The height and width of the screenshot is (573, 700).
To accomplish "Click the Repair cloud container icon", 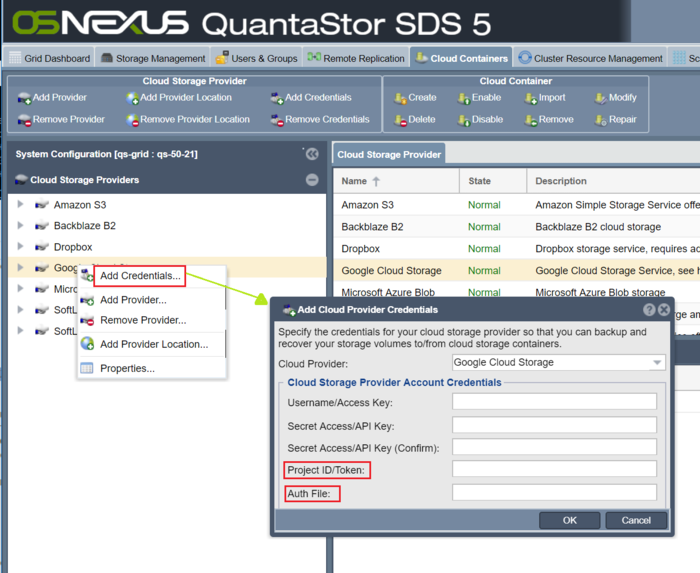I will (x=600, y=120).
